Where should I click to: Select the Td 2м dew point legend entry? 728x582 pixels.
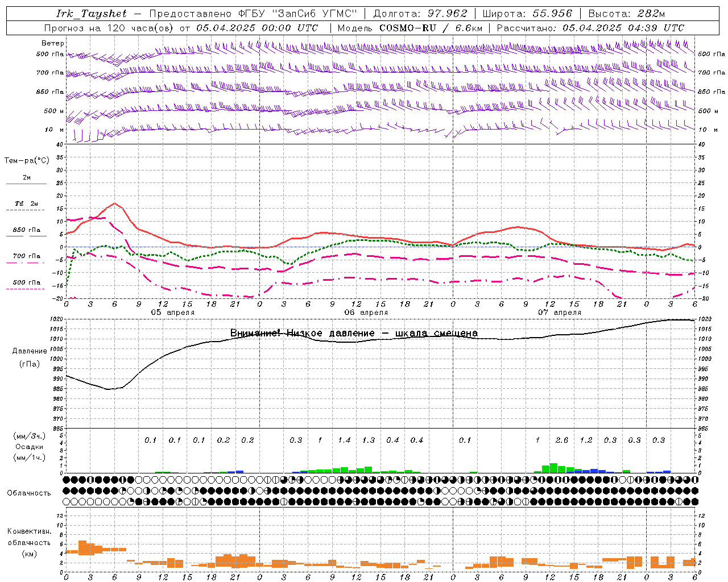pos(26,203)
